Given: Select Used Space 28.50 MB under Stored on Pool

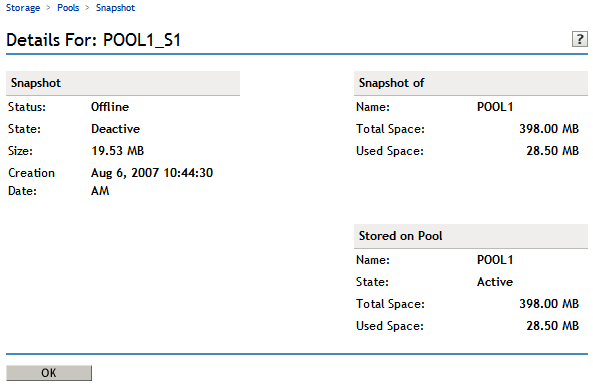Looking at the screenshot, I should (x=553, y=326).
